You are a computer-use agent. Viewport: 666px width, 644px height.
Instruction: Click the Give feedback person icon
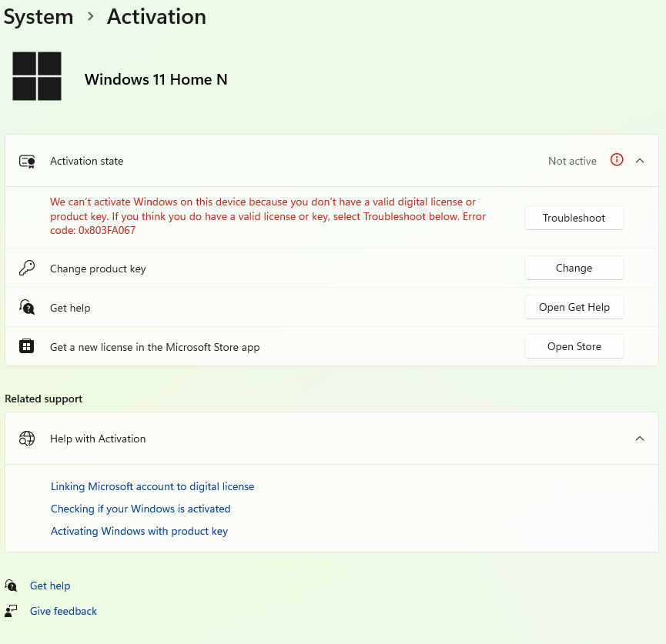[11, 611]
